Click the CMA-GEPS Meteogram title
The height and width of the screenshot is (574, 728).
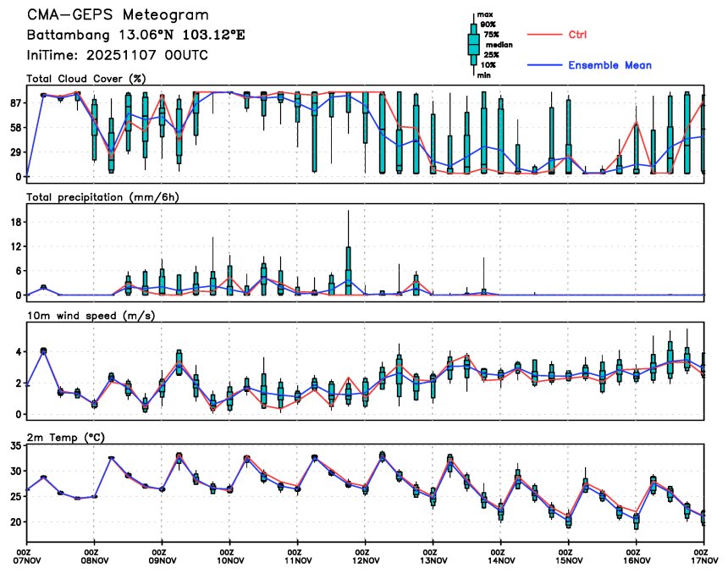pos(118,14)
